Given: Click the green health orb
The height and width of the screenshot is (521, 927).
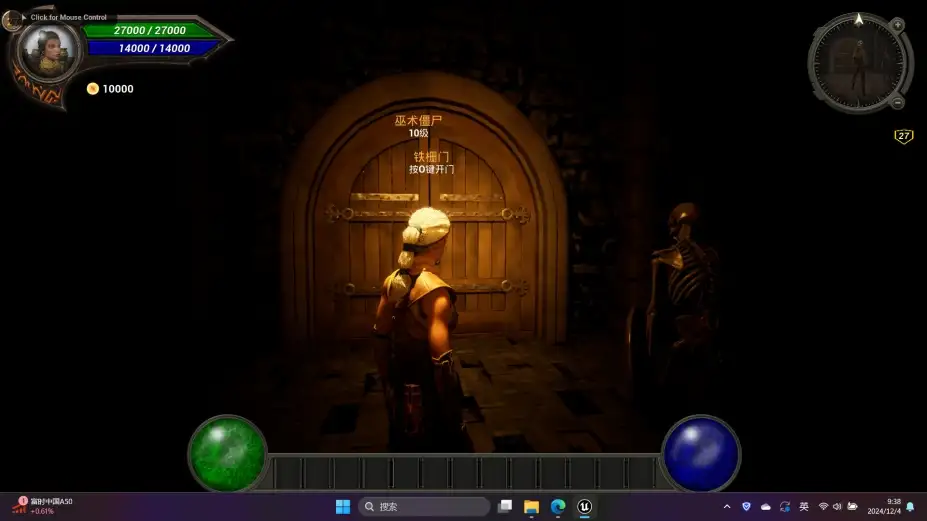Looking at the screenshot, I should coord(227,454).
